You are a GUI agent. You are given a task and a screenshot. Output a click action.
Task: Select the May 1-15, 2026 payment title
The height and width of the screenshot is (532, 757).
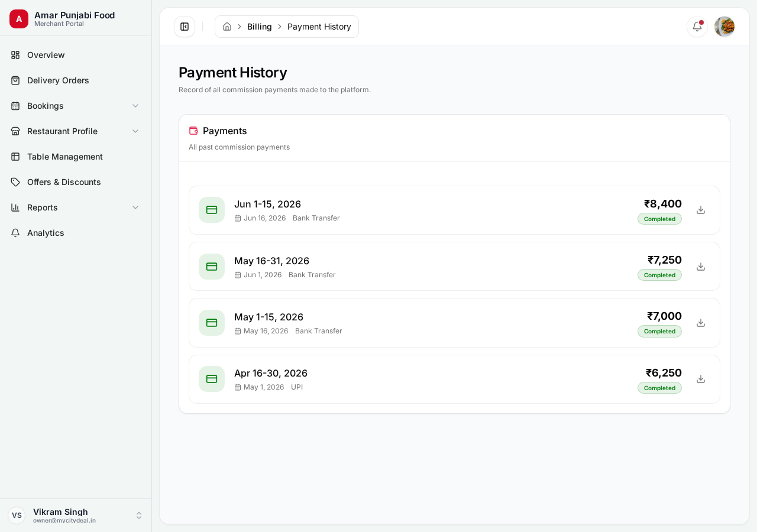coord(268,317)
